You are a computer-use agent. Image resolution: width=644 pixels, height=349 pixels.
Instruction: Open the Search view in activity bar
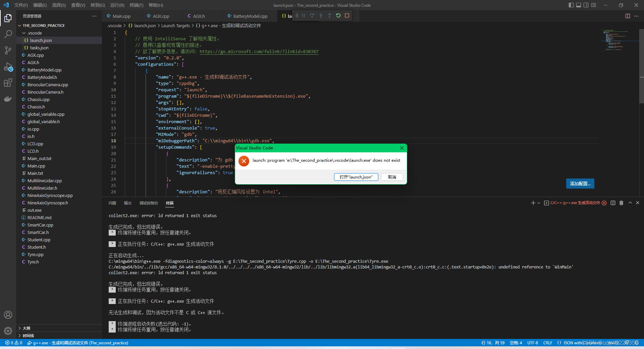point(8,34)
